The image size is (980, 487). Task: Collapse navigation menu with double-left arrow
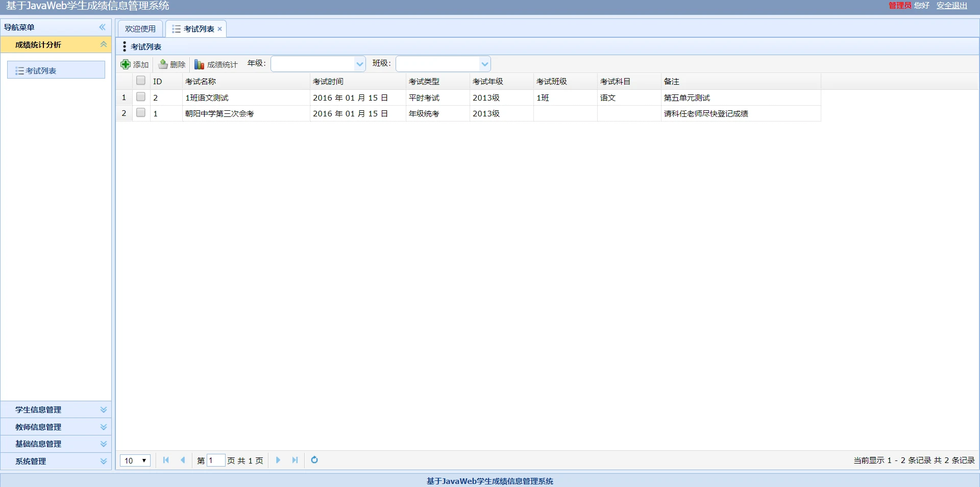point(103,27)
